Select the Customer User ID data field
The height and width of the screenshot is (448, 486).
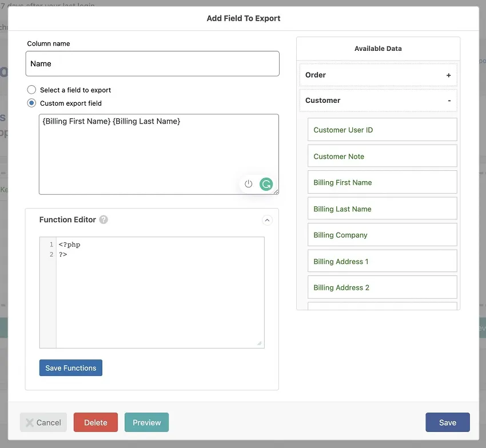[382, 129]
